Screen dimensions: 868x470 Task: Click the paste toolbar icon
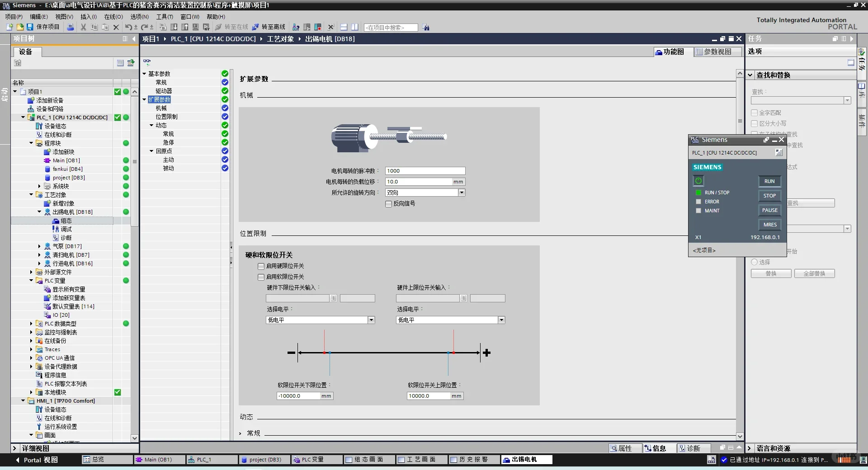click(x=105, y=27)
